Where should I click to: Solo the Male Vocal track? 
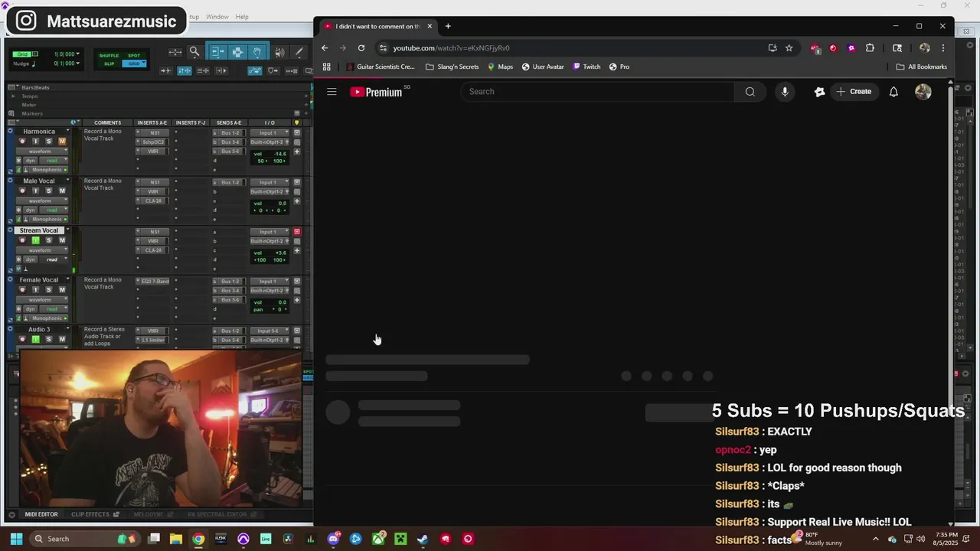(x=48, y=191)
